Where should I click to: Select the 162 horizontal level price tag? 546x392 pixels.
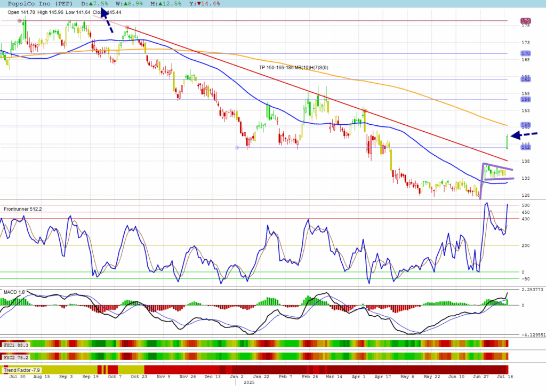click(x=525, y=79)
